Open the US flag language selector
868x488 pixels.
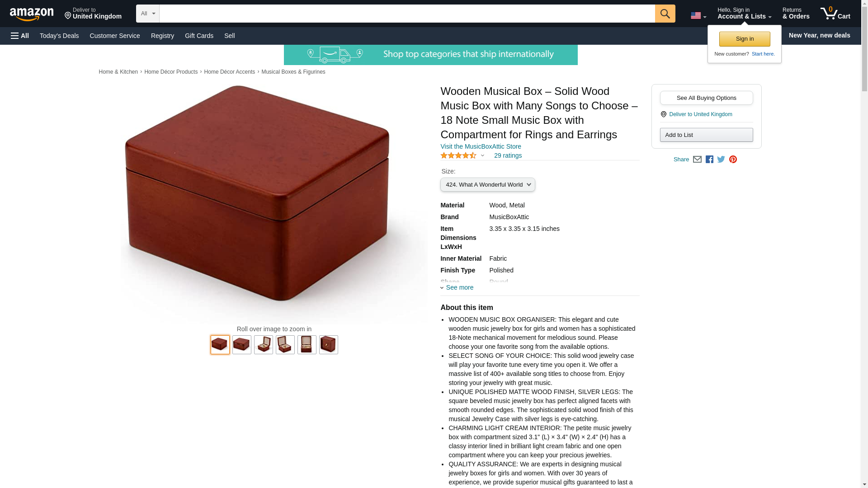click(698, 16)
